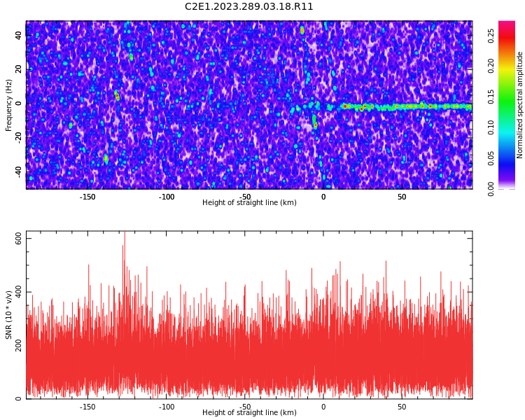This screenshot has width=525, height=420.
Task: Click the 40 tick on the frequency axis
Action: (19, 35)
